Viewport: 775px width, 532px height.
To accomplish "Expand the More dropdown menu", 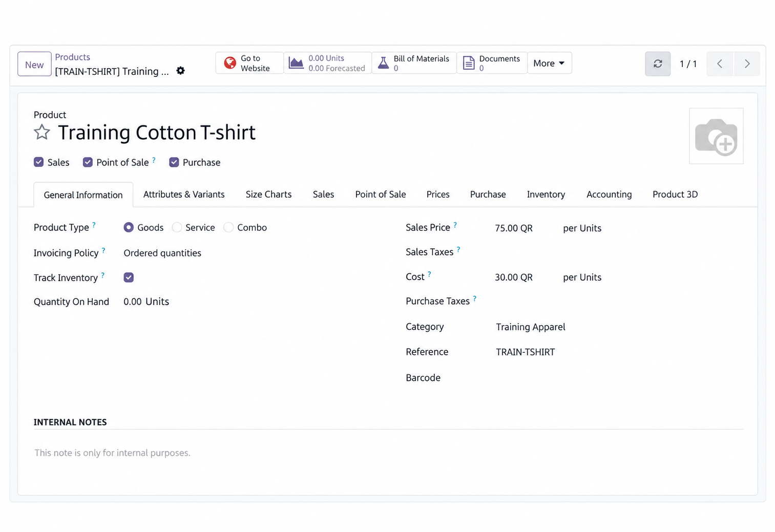I will (549, 63).
